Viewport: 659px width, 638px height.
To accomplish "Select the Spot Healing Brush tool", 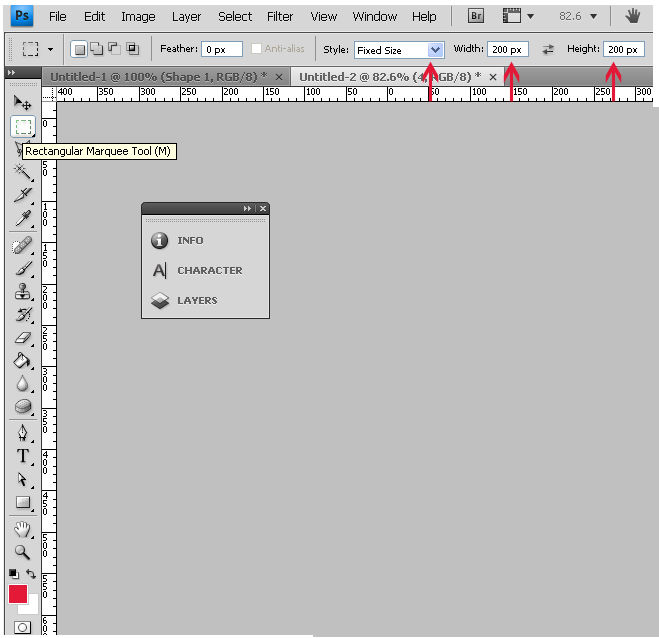I will click(x=22, y=245).
